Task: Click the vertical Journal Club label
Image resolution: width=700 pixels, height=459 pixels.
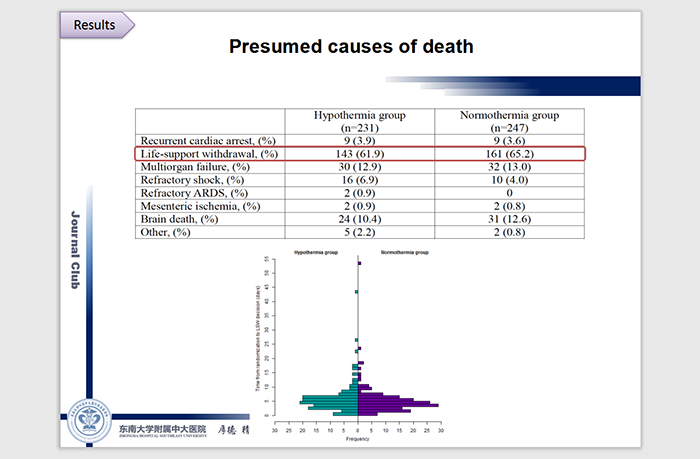Action: pos(75,250)
